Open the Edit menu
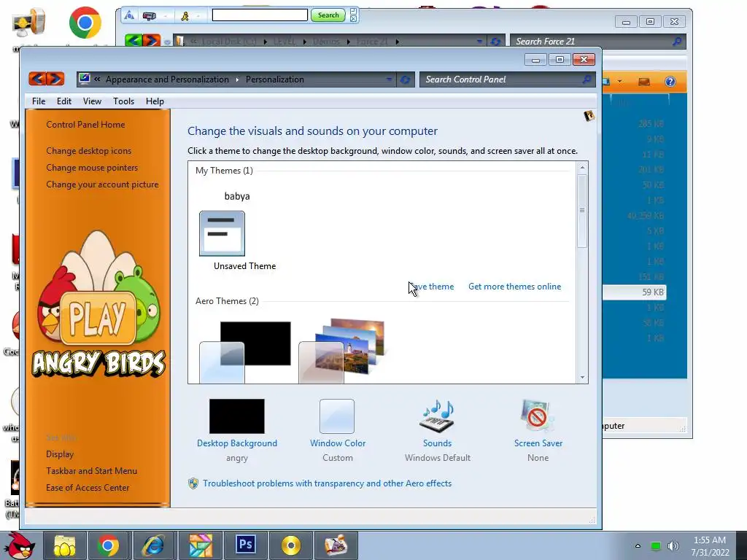This screenshot has height=560, width=747. point(64,101)
